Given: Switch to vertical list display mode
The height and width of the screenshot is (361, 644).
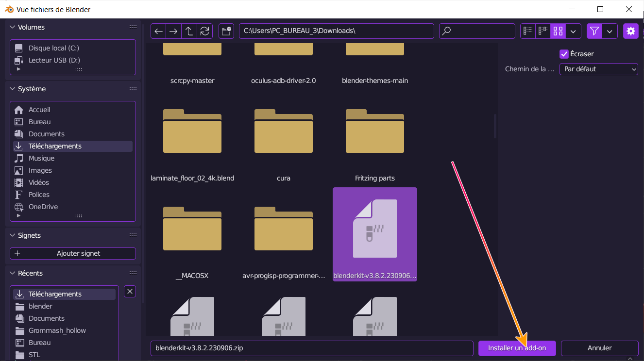Looking at the screenshot, I should tap(528, 31).
